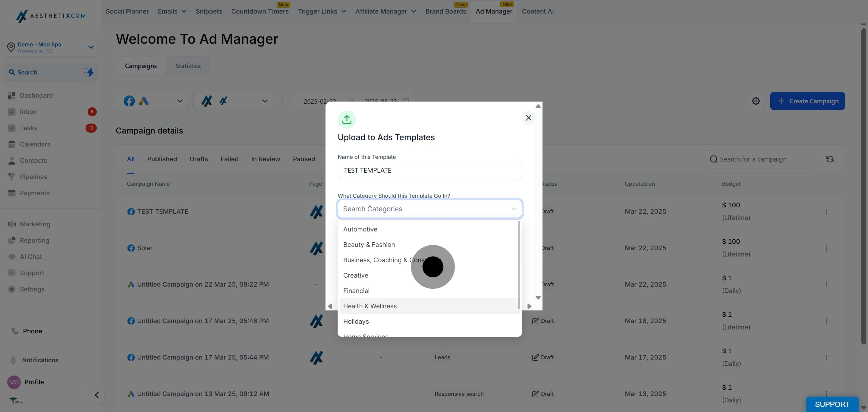This screenshot has height=412, width=868.
Task: Filter campaigns by Drafts tab
Action: pyautogui.click(x=199, y=159)
